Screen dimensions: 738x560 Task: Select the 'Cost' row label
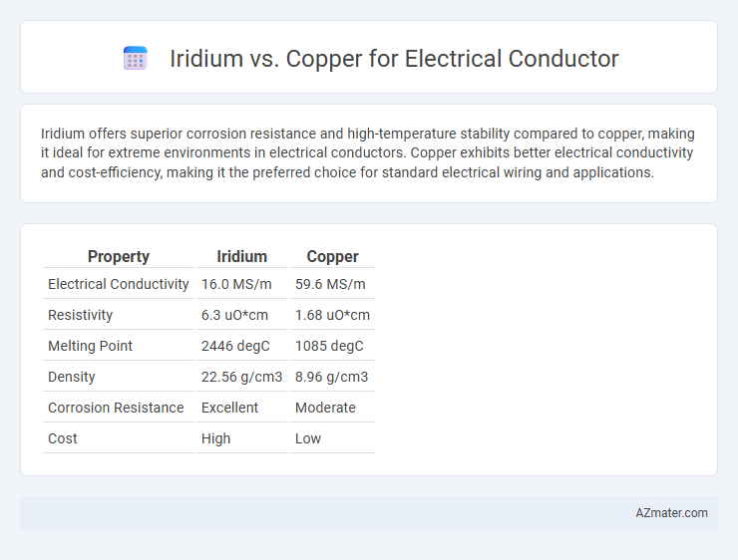coord(63,438)
